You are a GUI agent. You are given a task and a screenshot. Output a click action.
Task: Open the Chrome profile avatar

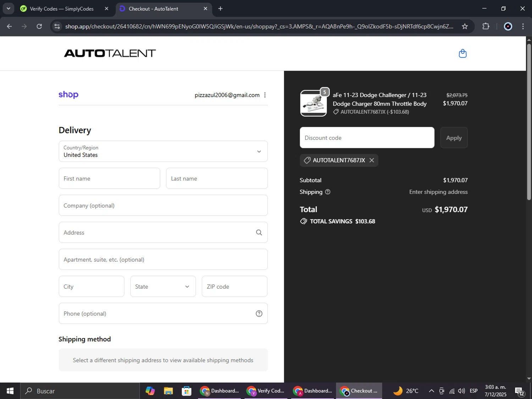tap(508, 26)
